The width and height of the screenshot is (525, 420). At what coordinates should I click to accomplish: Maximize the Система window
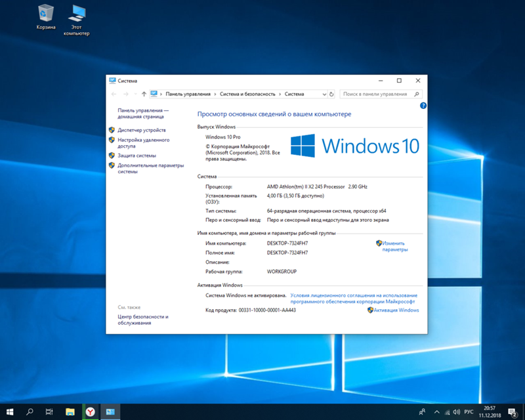(399, 81)
